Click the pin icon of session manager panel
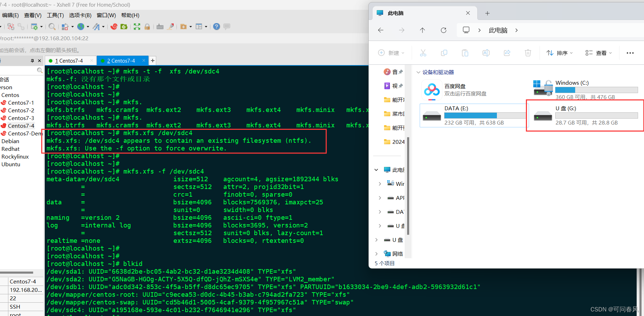 [x=32, y=61]
